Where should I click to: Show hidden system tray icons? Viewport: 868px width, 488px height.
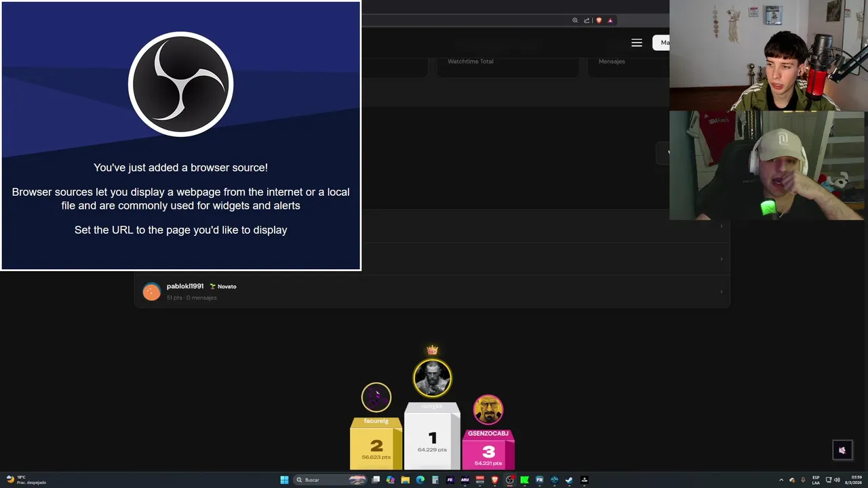(x=781, y=480)
